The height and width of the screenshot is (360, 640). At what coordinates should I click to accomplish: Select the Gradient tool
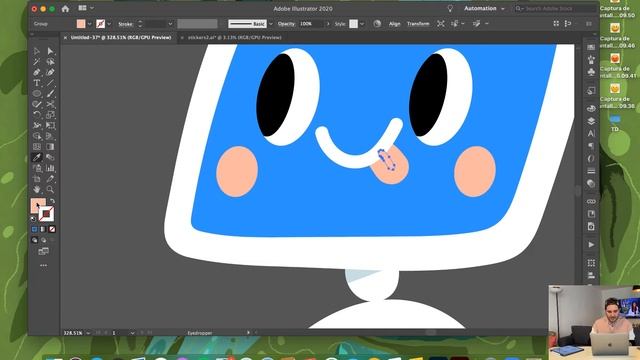click(50, 147)
